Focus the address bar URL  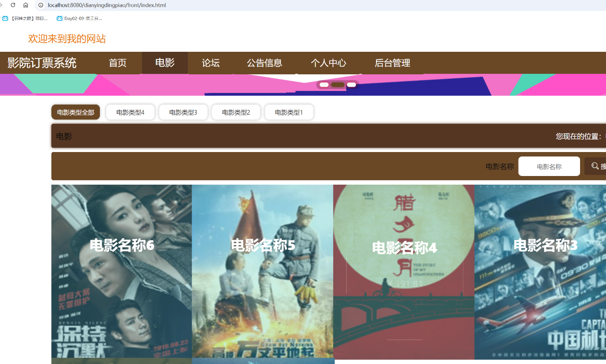pos(107,5)
